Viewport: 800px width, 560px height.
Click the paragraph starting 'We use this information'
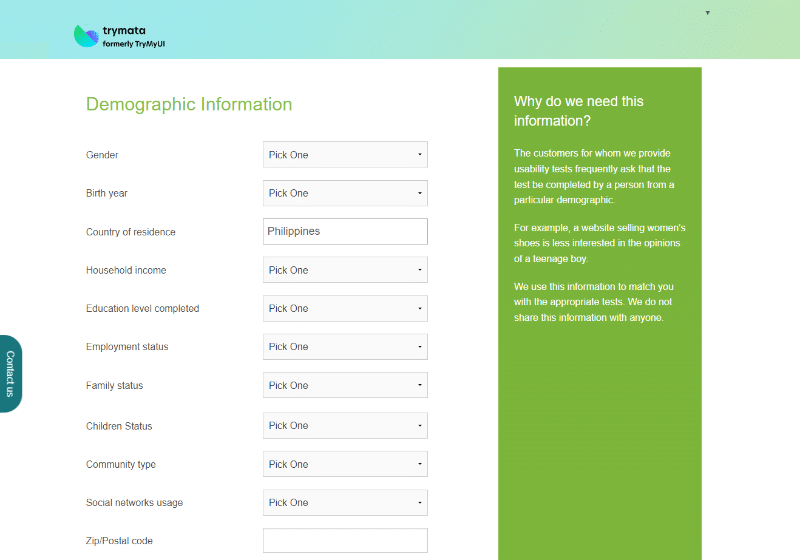click(593, 302)
